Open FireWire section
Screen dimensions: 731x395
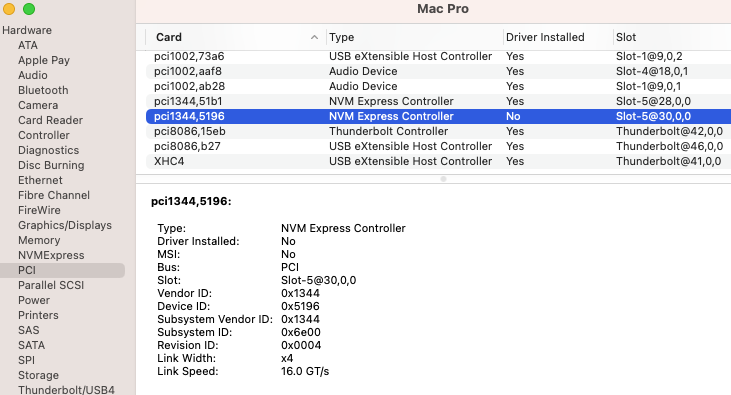[39, 210]
